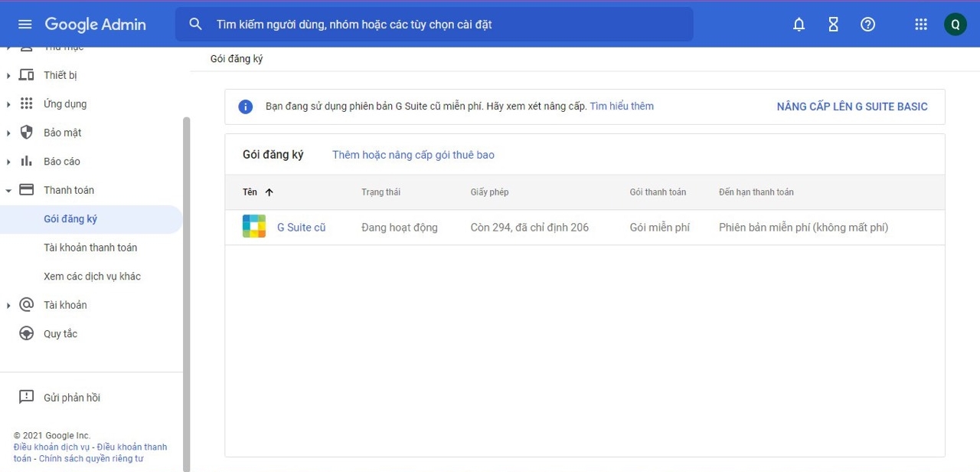
Task: Open Điều khoản thanh toán footer link
Action: [132, 447]
